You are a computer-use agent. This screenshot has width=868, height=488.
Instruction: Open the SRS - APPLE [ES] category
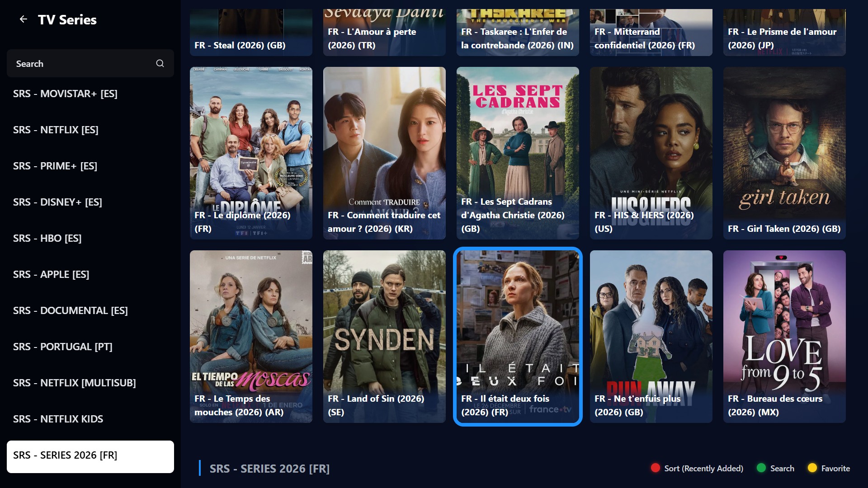(x=90, y=274)
